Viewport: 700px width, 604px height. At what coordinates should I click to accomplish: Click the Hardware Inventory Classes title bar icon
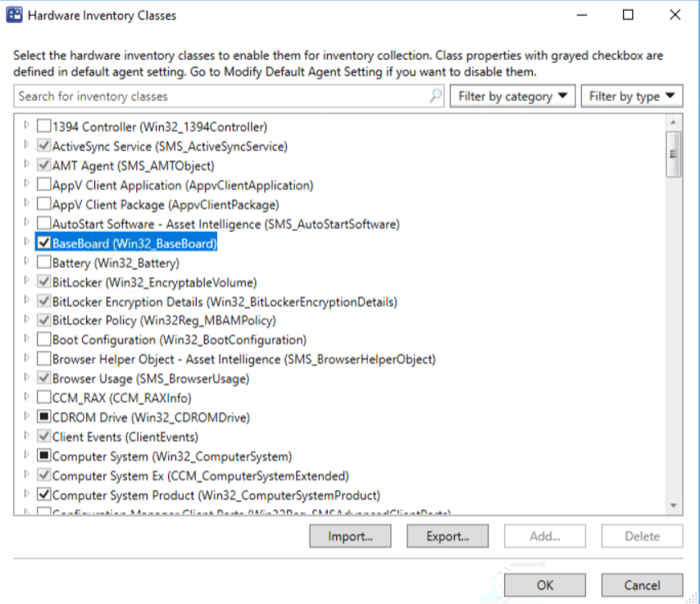13,14
